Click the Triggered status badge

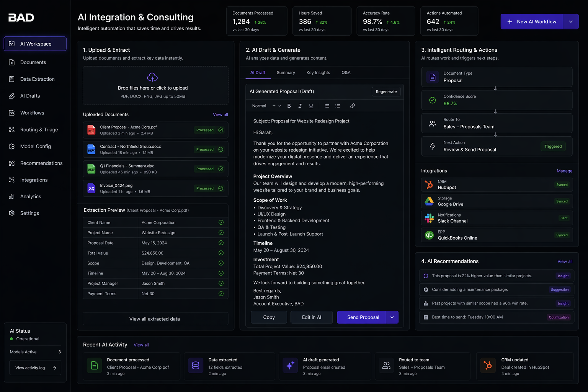point(553,147)
